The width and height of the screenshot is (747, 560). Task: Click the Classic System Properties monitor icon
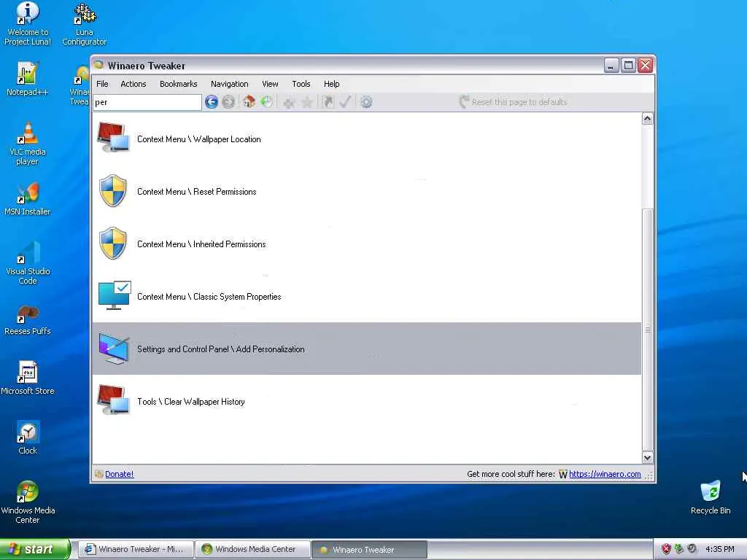[115, 296]
